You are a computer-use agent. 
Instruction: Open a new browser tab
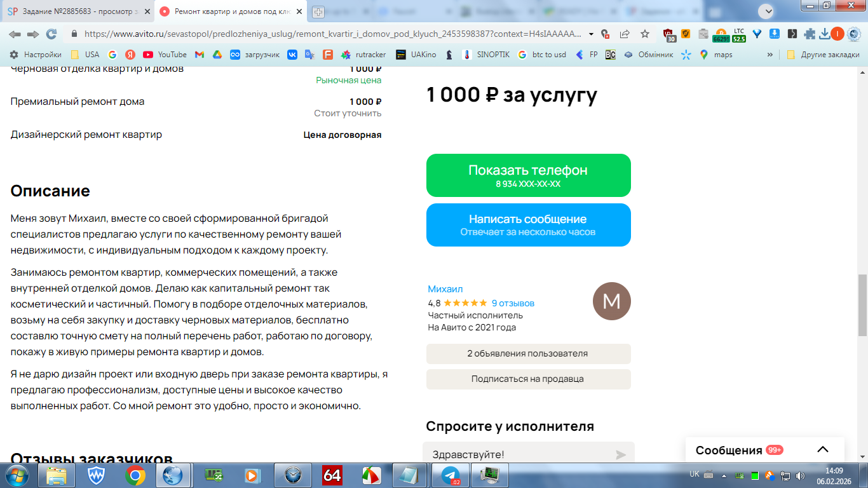click(x=318, y=11)
